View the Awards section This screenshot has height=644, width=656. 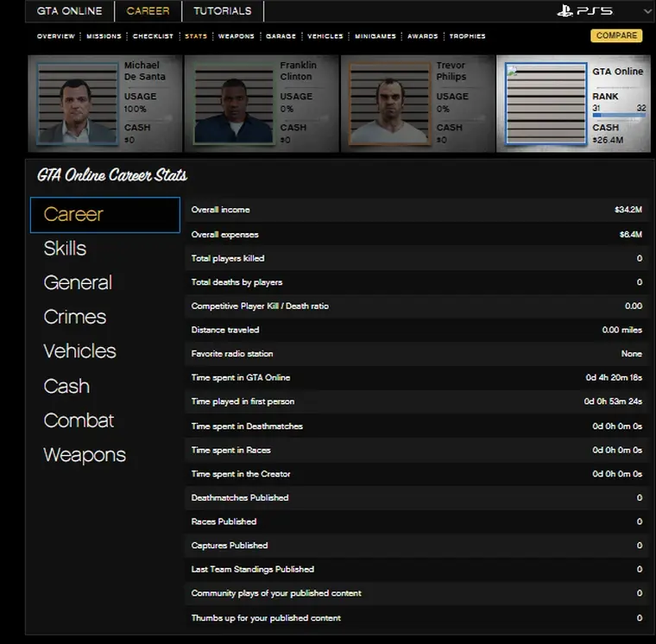423,36
